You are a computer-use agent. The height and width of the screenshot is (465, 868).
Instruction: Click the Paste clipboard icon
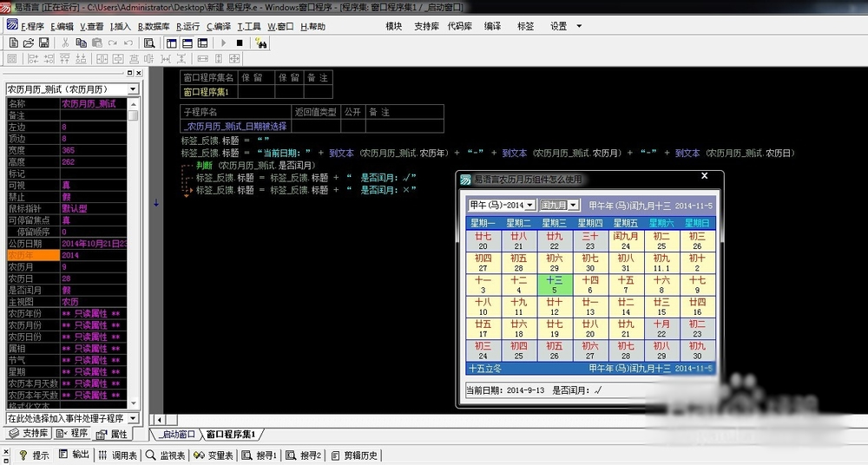pyautogui.click(x=97, y=43)
